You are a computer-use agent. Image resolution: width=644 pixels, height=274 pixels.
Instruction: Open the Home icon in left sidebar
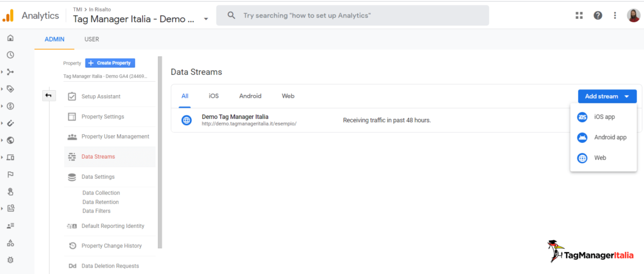point(10,38)
